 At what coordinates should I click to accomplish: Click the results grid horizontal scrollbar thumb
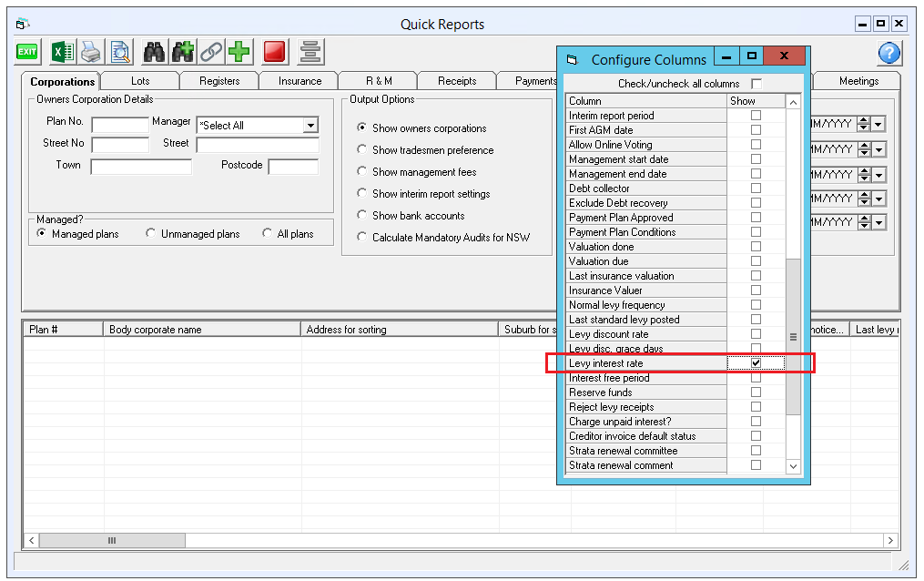112,540
